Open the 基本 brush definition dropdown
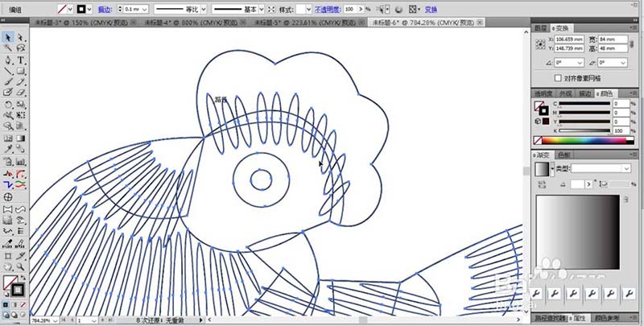 261,9
